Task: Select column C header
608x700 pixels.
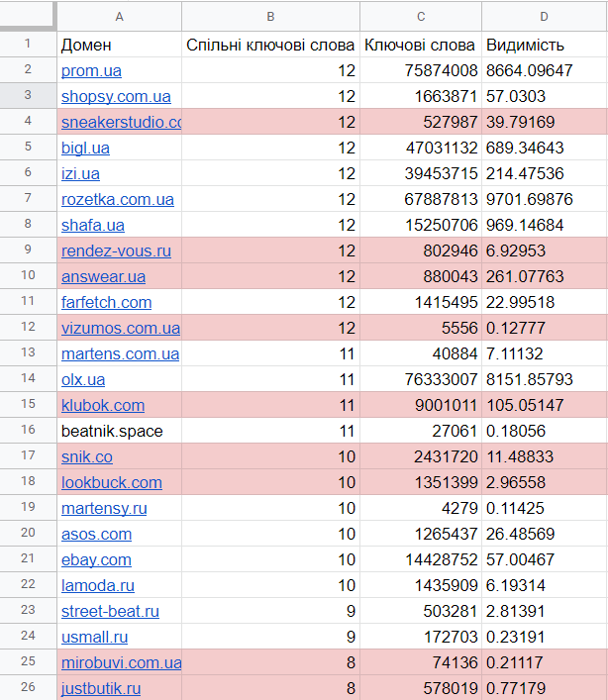Action: [x=421, y=17]
